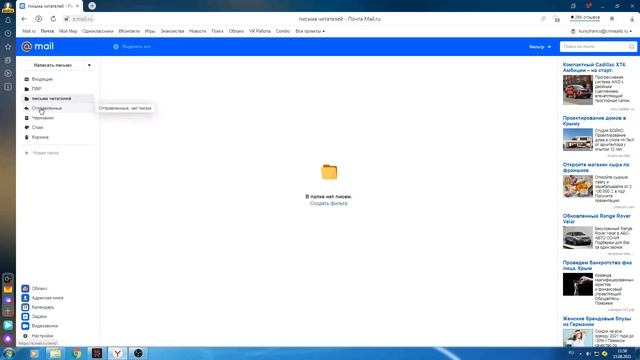Click 'Написать письмо' compose button
Screen dimensions: 640x360
53,65
